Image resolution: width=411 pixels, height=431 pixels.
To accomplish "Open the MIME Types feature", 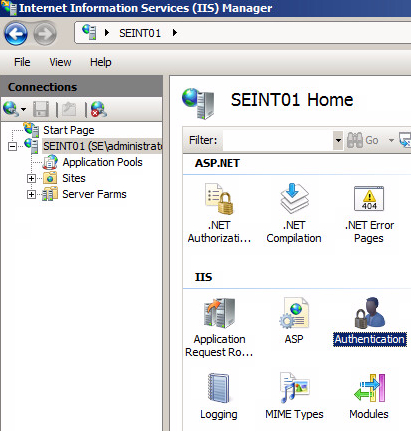I will pyautogui.click(x=294, y=396).
